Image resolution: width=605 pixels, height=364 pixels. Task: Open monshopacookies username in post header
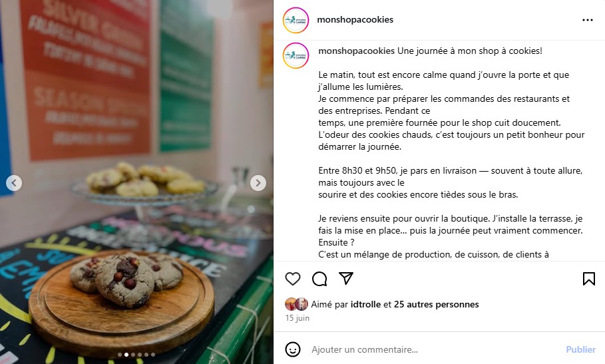coord(355,20)
